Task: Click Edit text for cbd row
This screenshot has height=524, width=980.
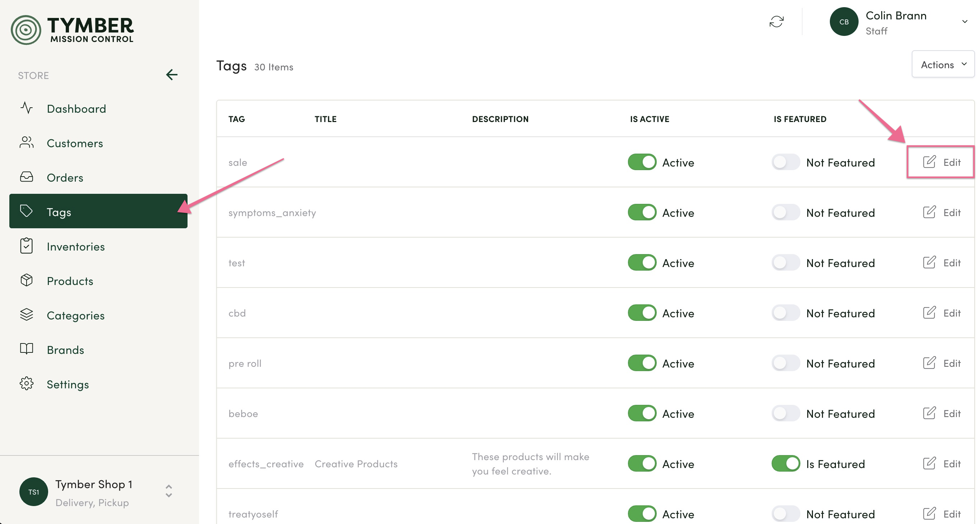Action: click(x=952, y=313)
